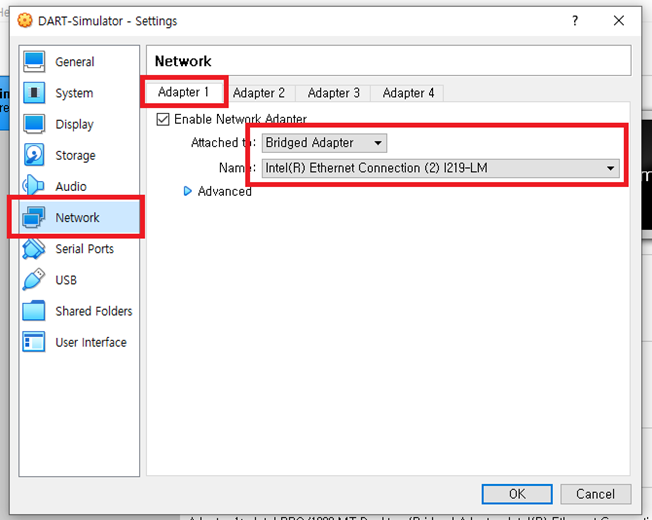Expand the Advanced section triangle

(x=187, y=191)
